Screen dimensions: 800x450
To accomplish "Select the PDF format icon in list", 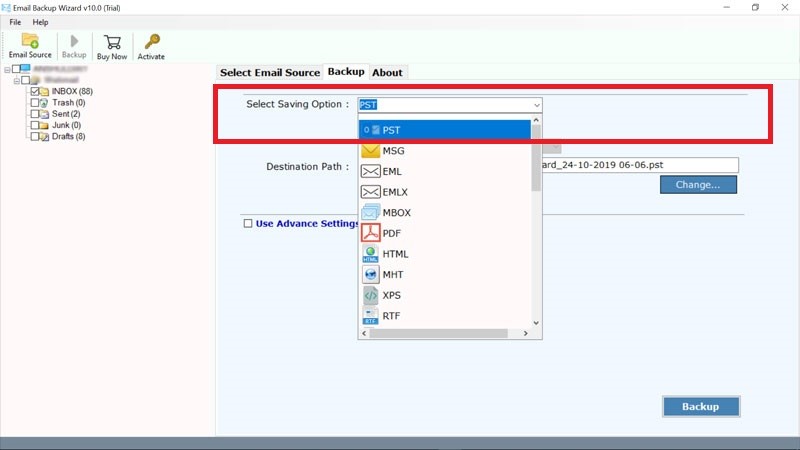I will (370, 233).
